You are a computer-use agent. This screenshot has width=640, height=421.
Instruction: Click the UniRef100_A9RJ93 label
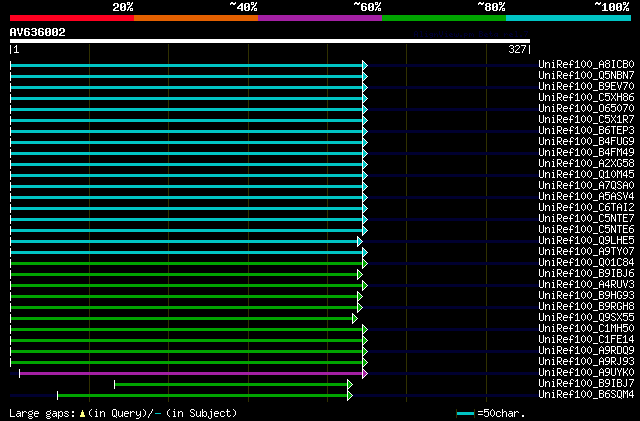(x=586, y=362)
